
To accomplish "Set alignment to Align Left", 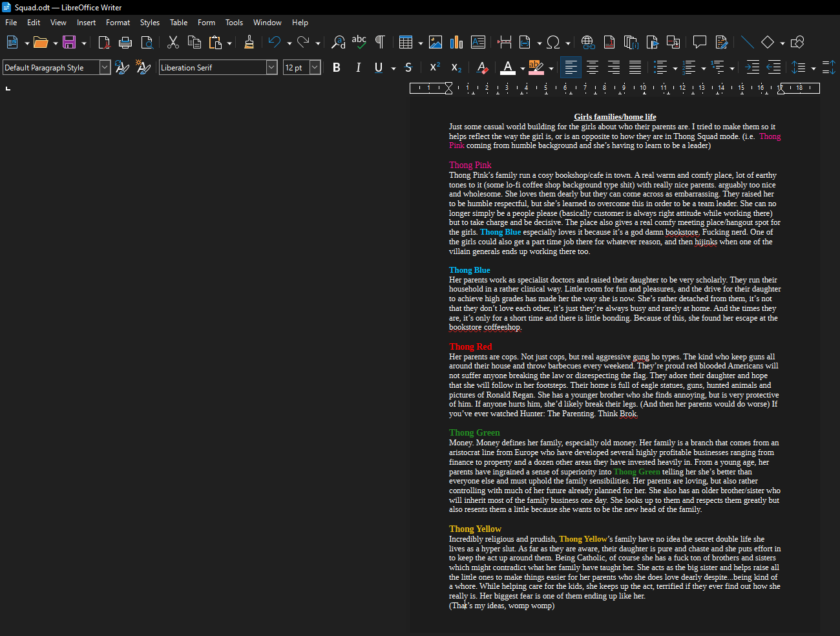I will coord(571,67).
